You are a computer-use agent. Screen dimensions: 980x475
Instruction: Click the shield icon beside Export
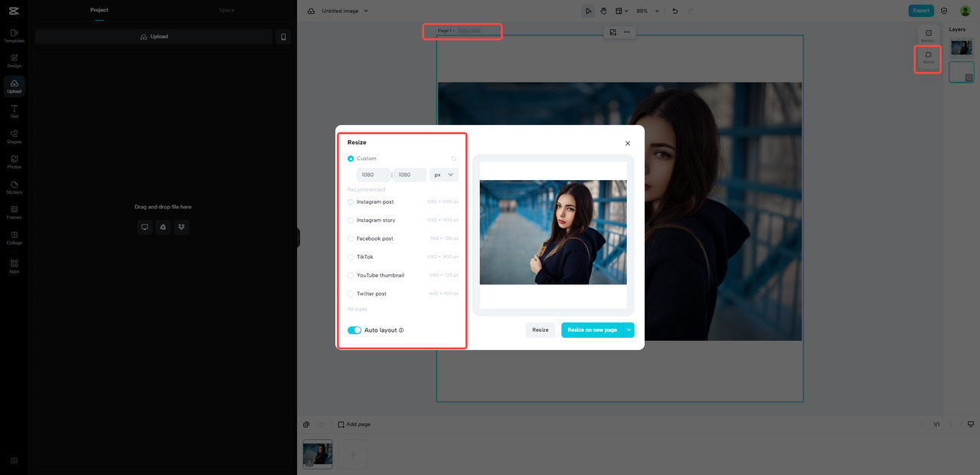(944, 11)
